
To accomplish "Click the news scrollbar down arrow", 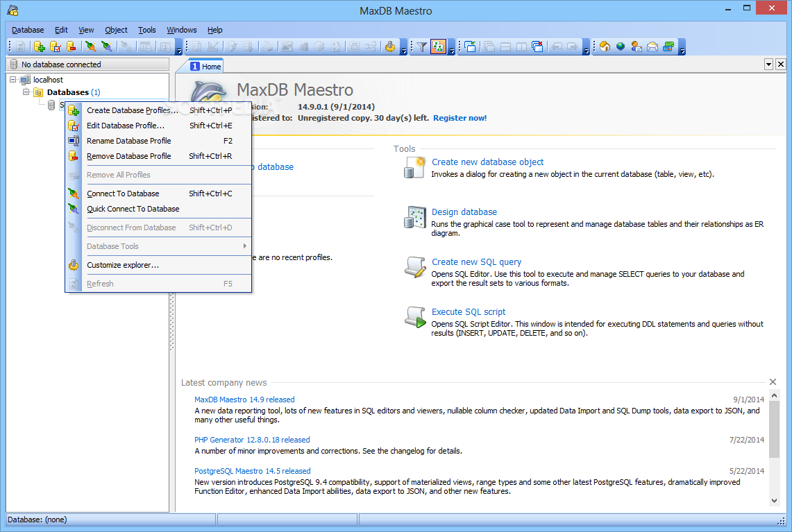I will [x=775, y=501].
